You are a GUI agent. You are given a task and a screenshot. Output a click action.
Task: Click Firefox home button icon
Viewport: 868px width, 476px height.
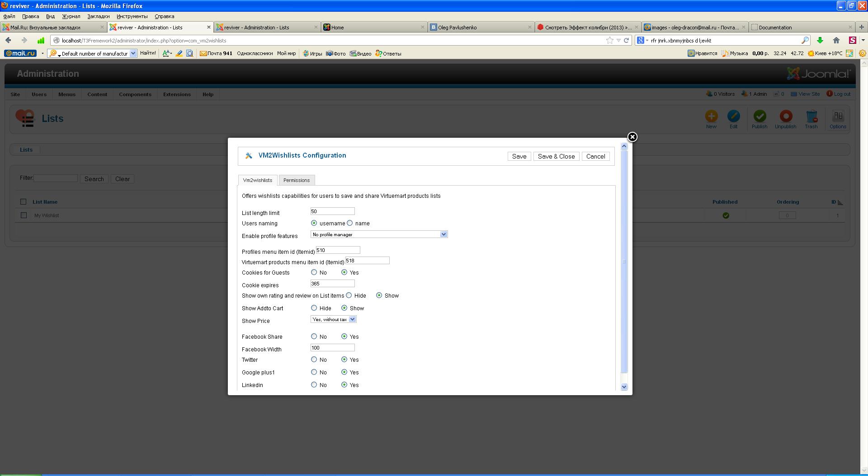tap(836, 40)
